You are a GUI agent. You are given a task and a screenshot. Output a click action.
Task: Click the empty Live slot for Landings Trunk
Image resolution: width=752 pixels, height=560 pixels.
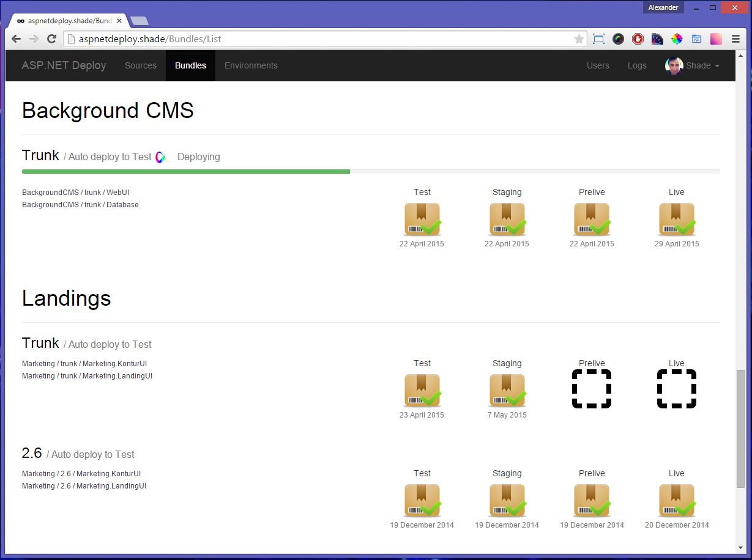(677, 389)
